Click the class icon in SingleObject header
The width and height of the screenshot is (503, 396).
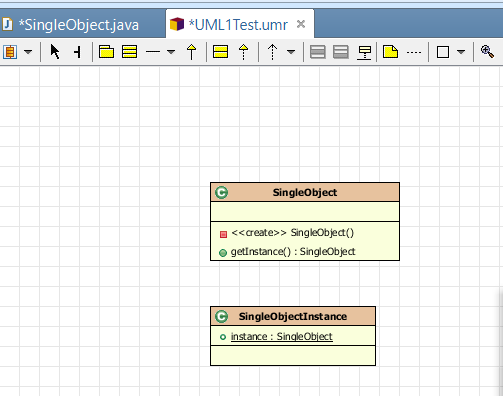click(222, 192)
